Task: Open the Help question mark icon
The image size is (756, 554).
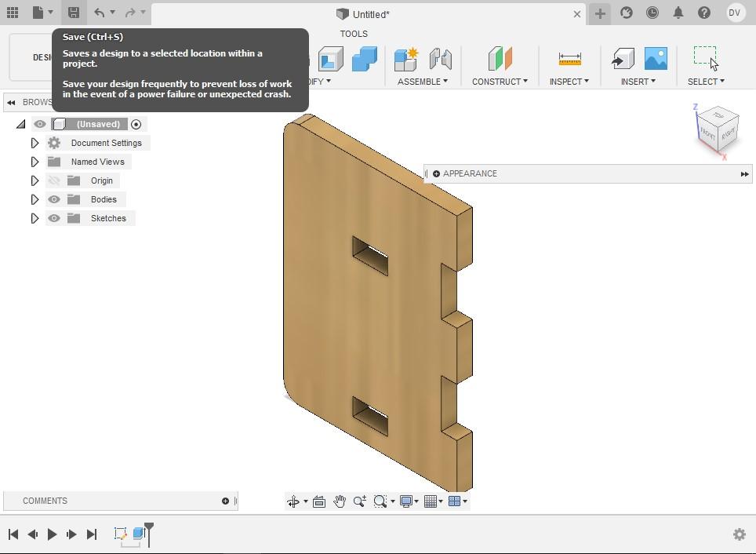Action: 704,13
